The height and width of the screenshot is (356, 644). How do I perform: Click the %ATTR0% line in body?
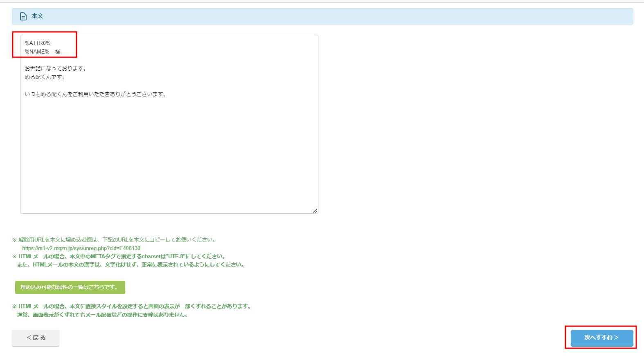pyautogui.click(x=38, y=43)
